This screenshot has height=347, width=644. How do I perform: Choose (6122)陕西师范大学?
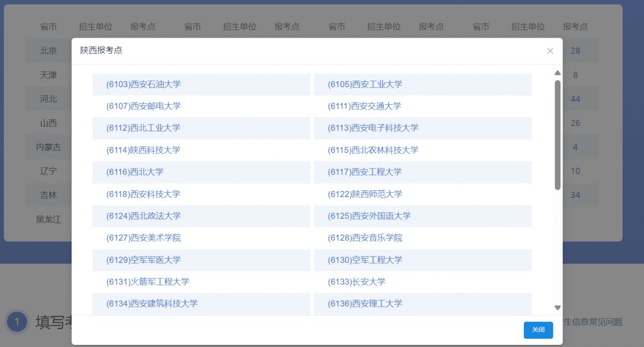pyautogui.click(x=365, y=194)
